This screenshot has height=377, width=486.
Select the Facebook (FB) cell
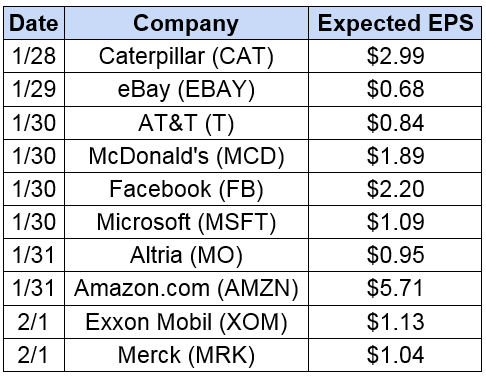coord(186,189)
